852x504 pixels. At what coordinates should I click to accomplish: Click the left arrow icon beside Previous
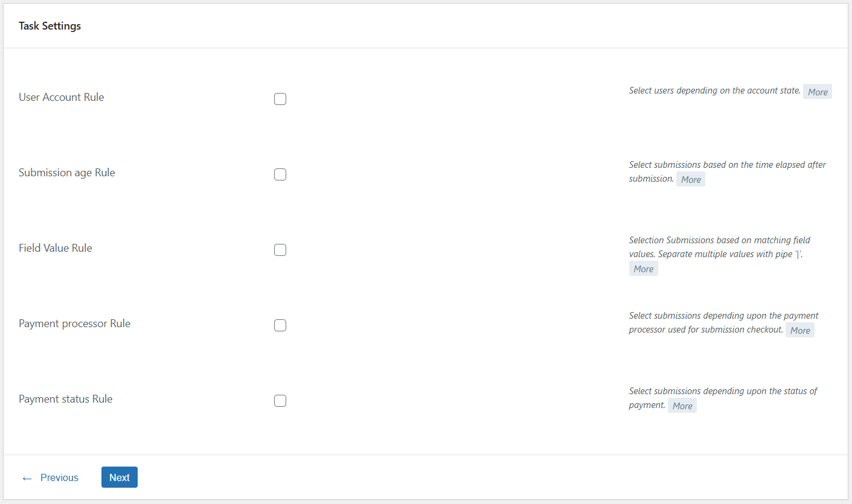27,478
